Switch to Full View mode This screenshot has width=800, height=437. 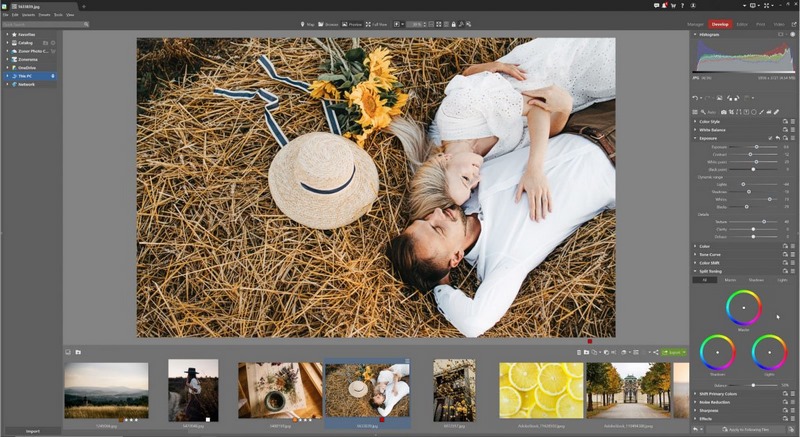(376, 24)
